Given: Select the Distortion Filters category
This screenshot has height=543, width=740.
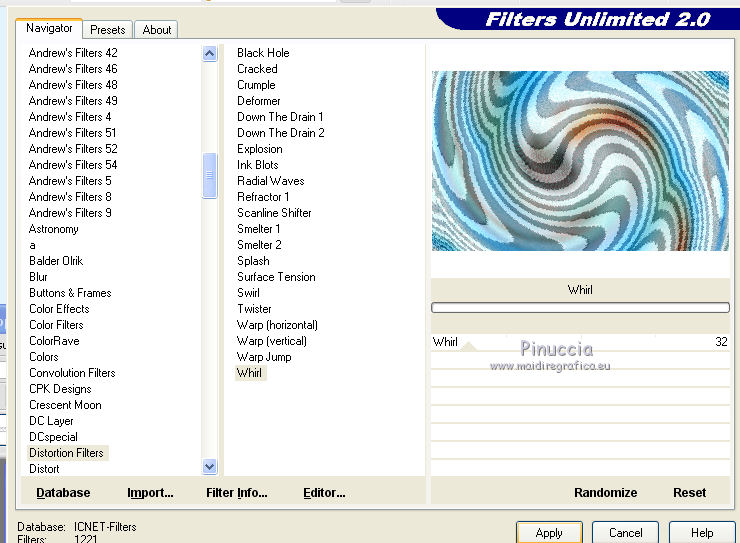Looking at the screenshot, I should point(67,453).
